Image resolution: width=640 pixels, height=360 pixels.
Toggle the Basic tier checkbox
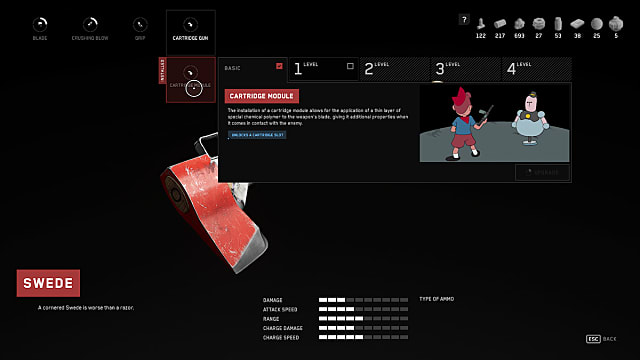279,66
